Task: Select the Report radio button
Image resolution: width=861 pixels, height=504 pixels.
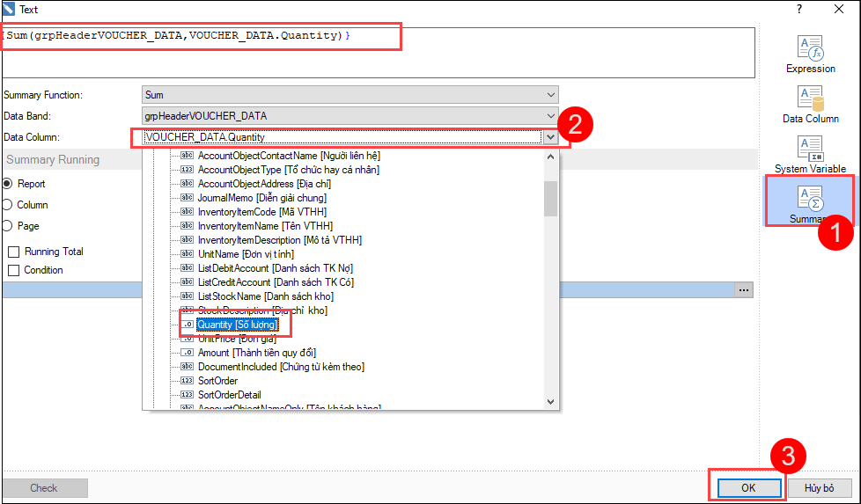Action: [8, 184]
